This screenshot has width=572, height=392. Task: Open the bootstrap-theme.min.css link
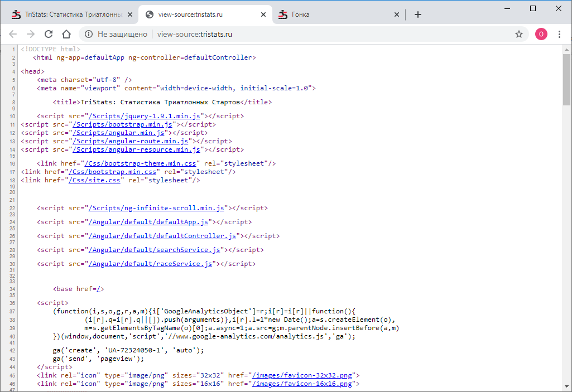click(141, 163)
